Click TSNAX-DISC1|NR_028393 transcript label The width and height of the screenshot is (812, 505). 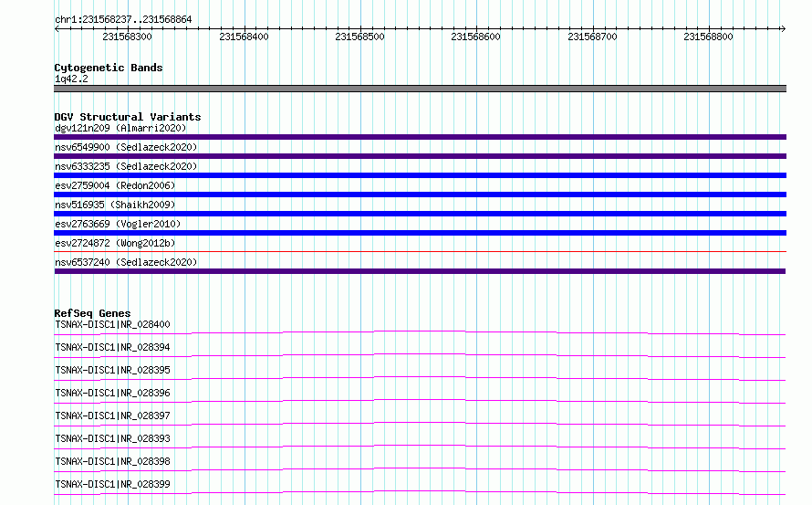(x=112, y=438)
